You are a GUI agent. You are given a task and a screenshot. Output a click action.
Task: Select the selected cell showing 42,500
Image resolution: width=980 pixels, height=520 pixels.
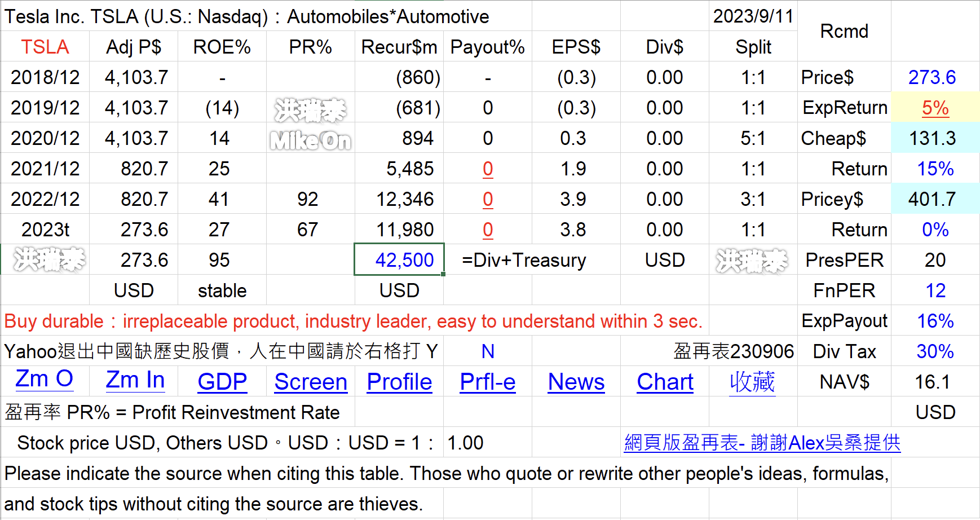click(399, 259)
